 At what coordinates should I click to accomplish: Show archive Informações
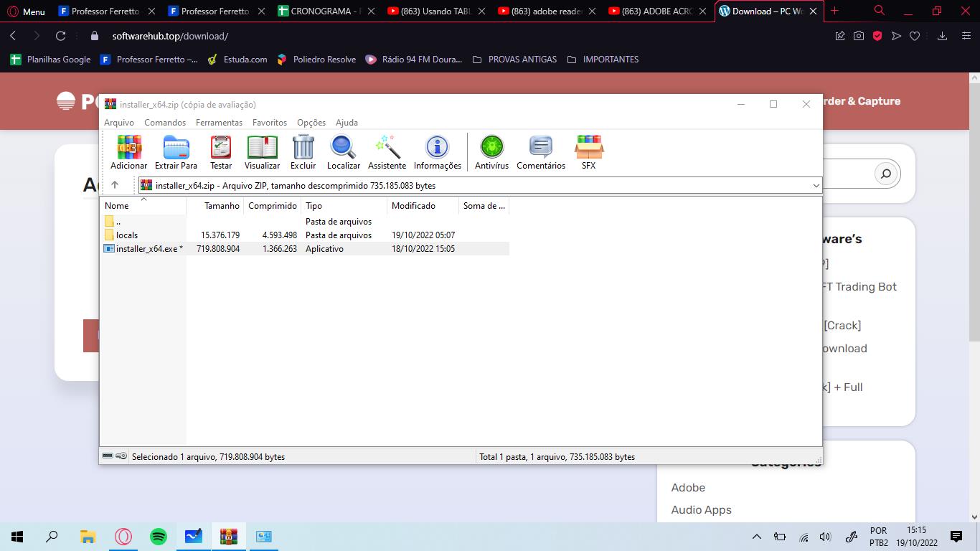[x=437, y=153]
